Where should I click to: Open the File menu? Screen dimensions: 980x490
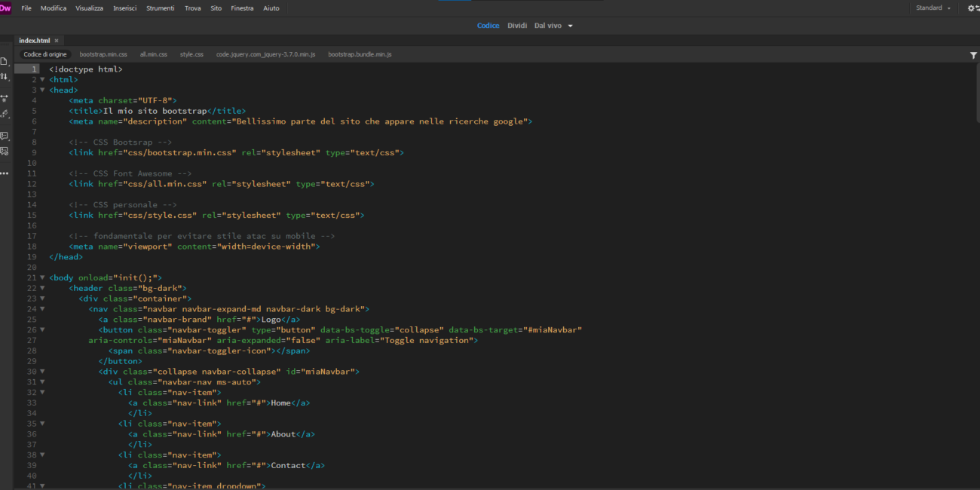(x=26, y=8)
